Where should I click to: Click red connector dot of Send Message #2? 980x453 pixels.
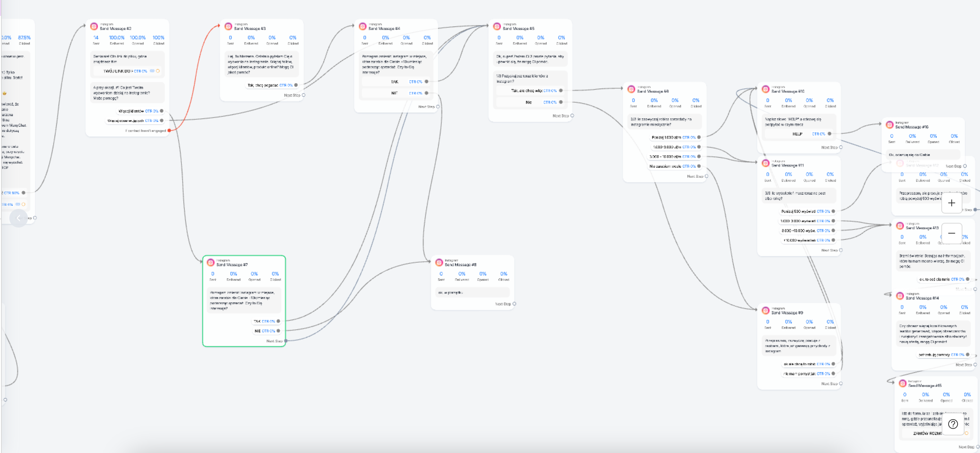(169, 130)
